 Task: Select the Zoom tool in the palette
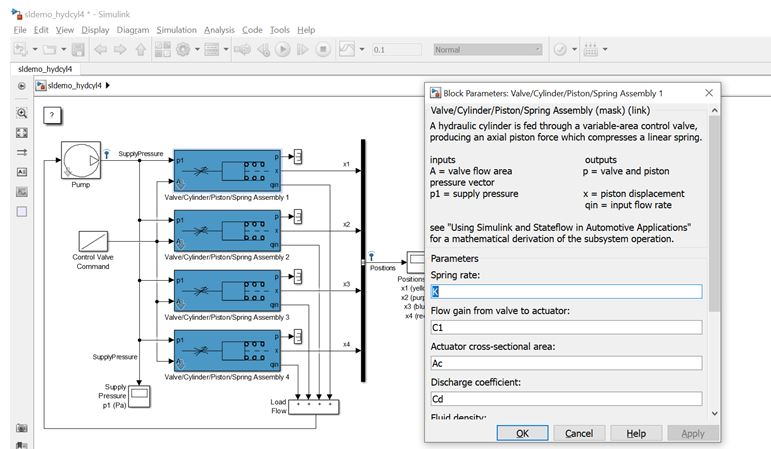point(22,113)
